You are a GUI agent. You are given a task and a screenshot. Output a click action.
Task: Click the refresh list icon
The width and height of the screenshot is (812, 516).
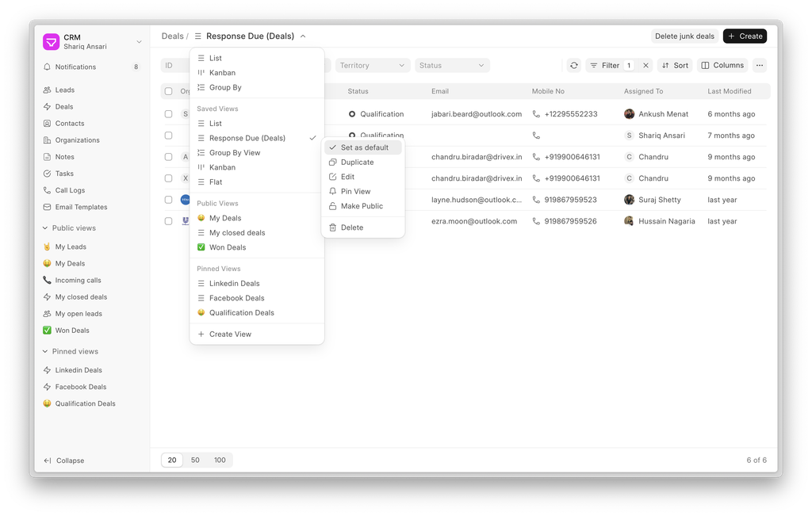574,66
